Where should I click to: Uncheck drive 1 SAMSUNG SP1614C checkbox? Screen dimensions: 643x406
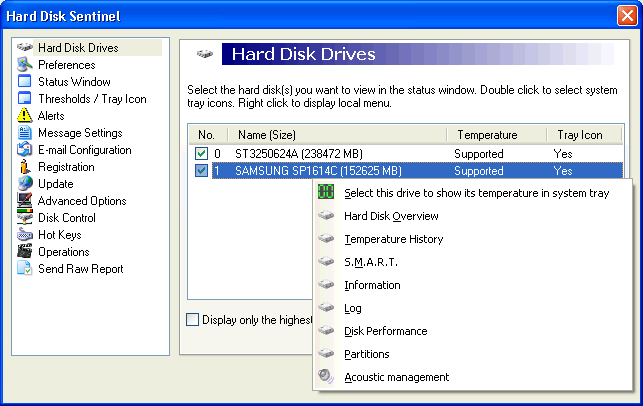(x=201, y=171)
